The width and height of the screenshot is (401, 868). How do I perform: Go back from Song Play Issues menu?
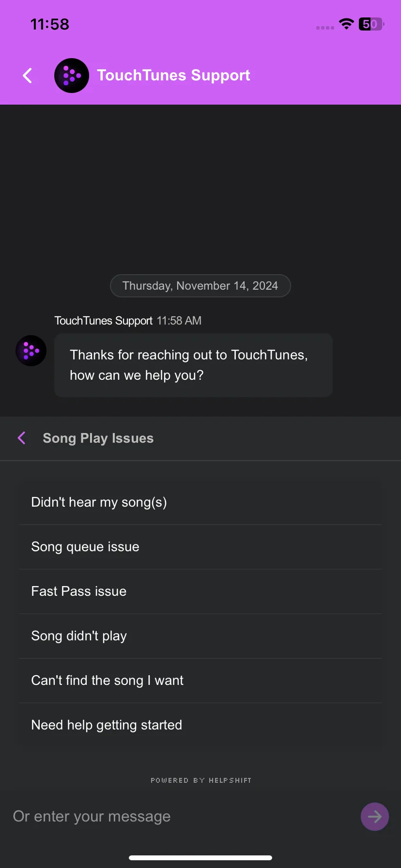(x=22, y=438)
